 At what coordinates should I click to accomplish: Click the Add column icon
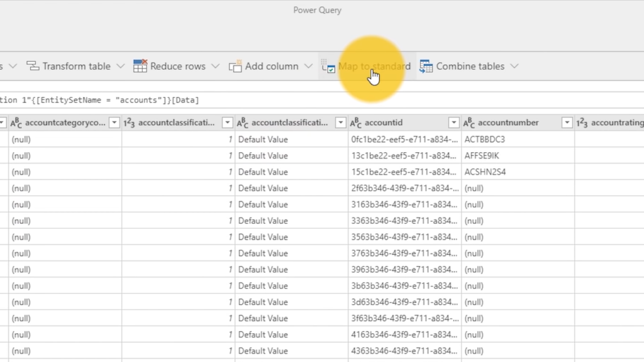click(236, 65)
